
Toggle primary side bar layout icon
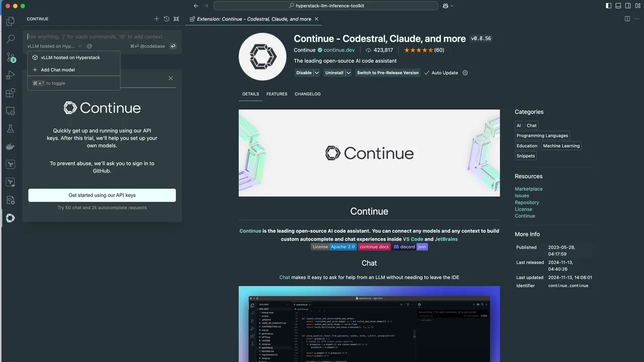point(609,6)
